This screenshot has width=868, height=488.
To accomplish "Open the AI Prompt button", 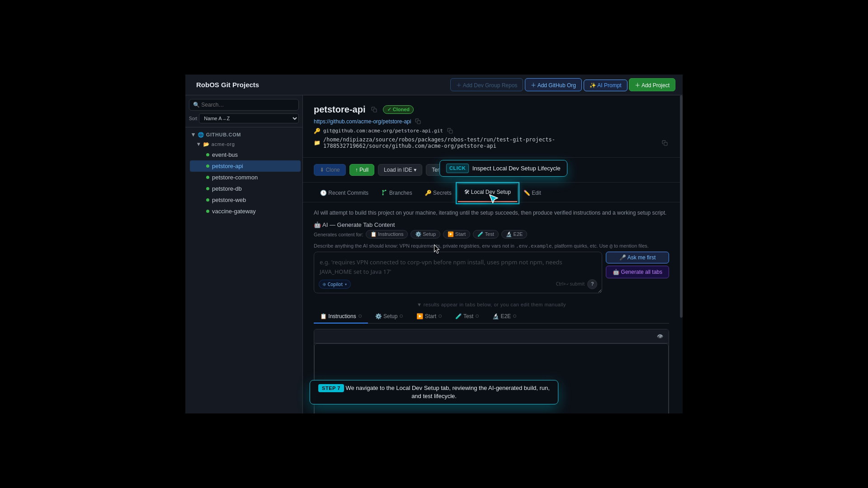I will tap(605, 85).
